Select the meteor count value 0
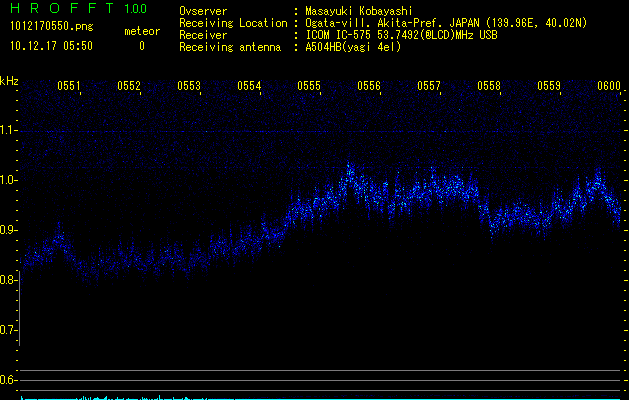The image size is (629, 400). (x=141, y=46)
